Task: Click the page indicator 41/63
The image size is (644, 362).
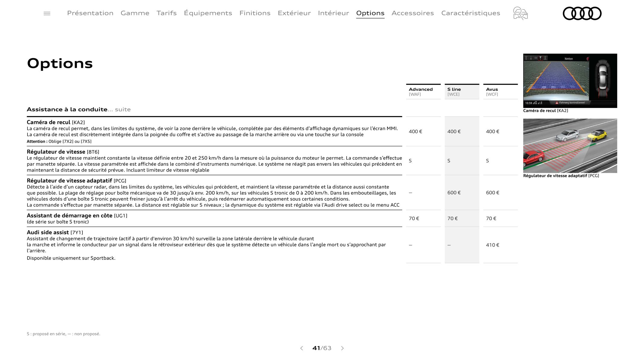Action: pos(322,348)
